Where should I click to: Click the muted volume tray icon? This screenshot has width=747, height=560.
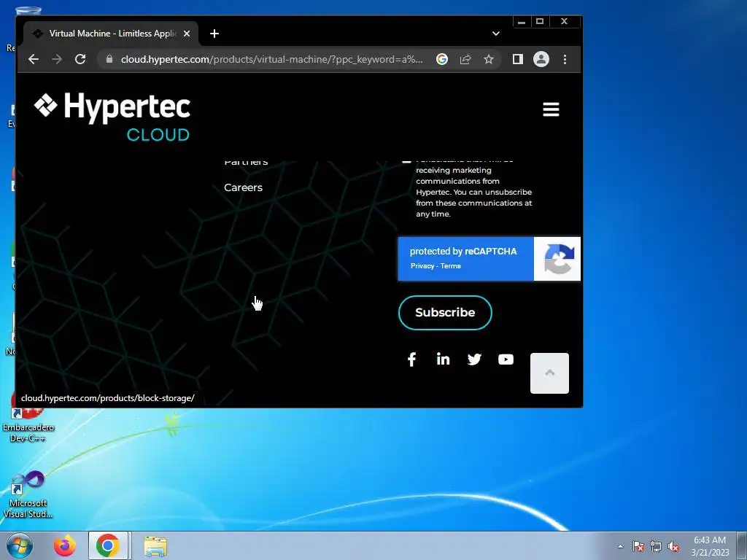673,546
